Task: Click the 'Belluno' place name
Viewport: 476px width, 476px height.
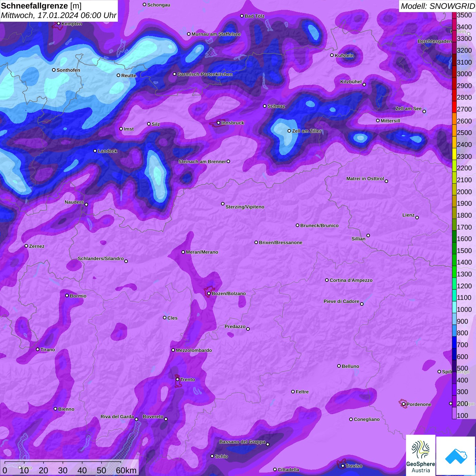Action: click(x=351, y=366)
